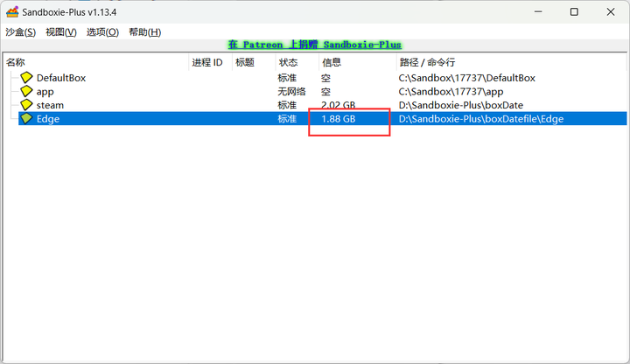
Task: Click path D:\Sandboxie-Plus\boxDate
Action: (461, 105)
